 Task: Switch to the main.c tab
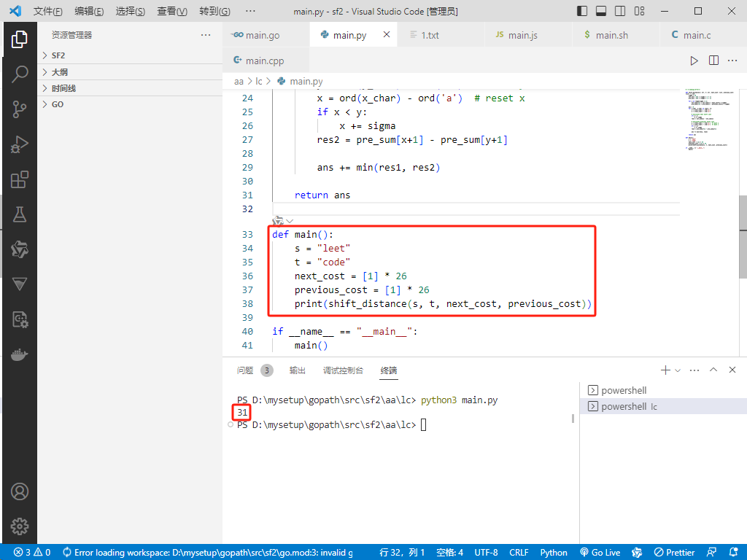click(703, 35)
